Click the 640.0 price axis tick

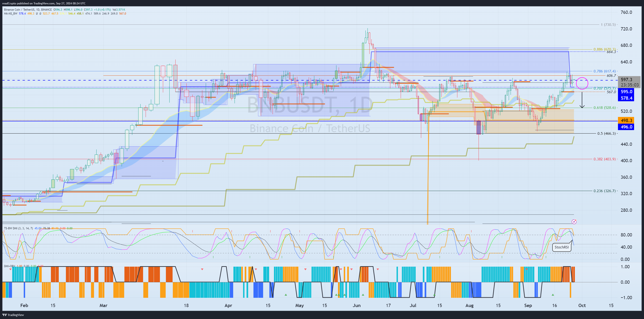click(626, 62)
